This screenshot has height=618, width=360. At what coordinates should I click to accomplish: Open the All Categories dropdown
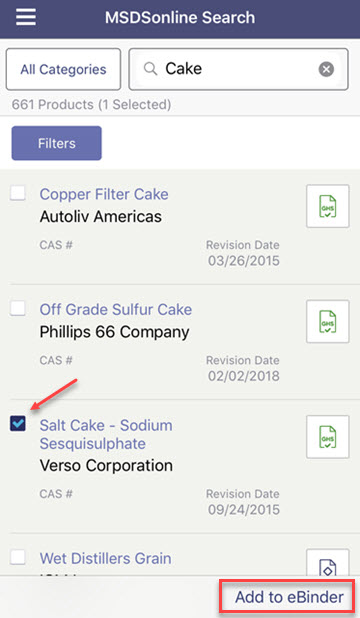63,69
